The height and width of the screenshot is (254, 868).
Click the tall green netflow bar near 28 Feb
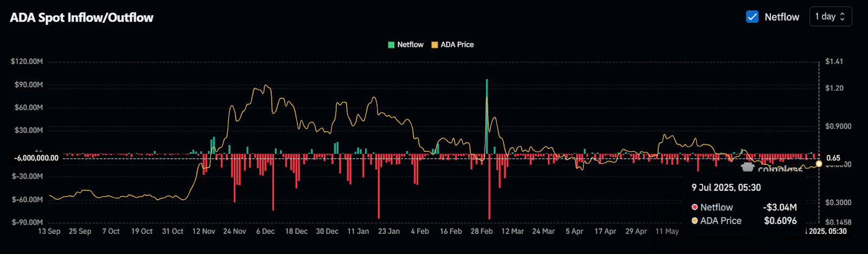coord(487,117)
